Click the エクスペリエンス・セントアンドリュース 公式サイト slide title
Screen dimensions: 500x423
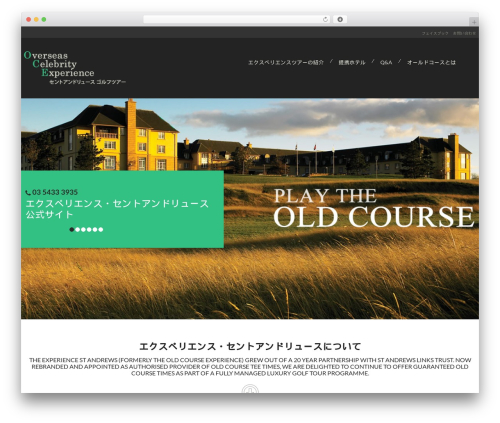[117, 209]
